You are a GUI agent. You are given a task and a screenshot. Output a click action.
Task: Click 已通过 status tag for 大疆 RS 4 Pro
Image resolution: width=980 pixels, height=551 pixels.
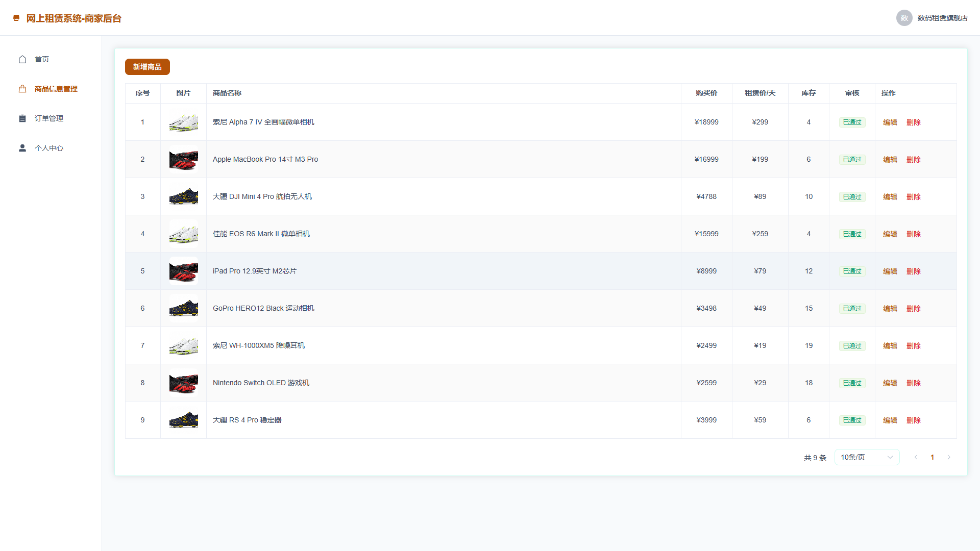pyautogui.click(x=852, y=420)
